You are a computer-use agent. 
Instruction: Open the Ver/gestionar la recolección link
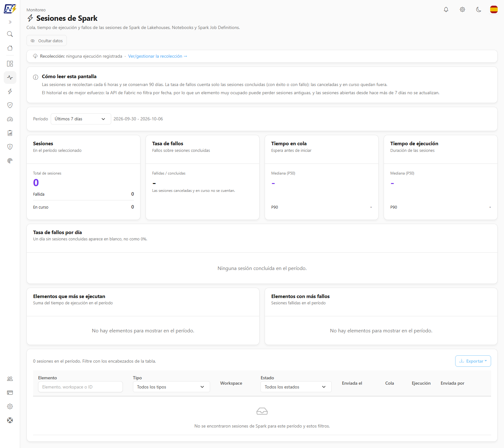(157, 56)
